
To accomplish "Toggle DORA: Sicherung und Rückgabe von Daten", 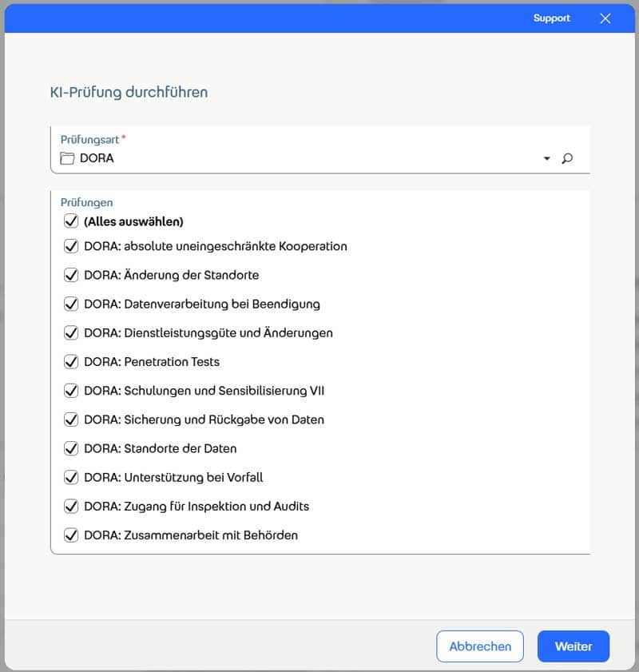I will (71, 420).
